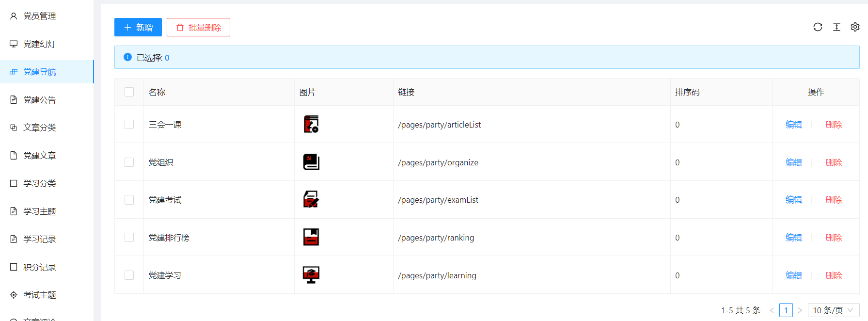868x321 pixels.
Task: Open the 10 条/页 page size dropdown
Action: pyautogui.click(x=833, y=310)
